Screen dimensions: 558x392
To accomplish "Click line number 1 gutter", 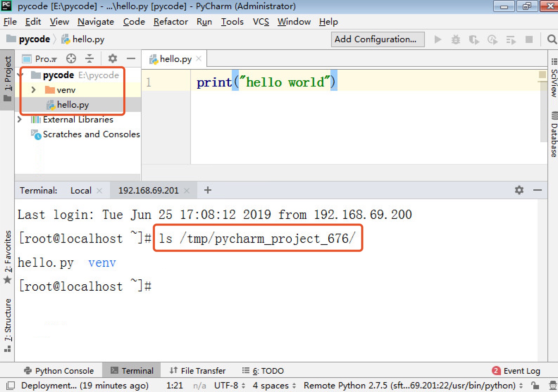I will [149, 82].
